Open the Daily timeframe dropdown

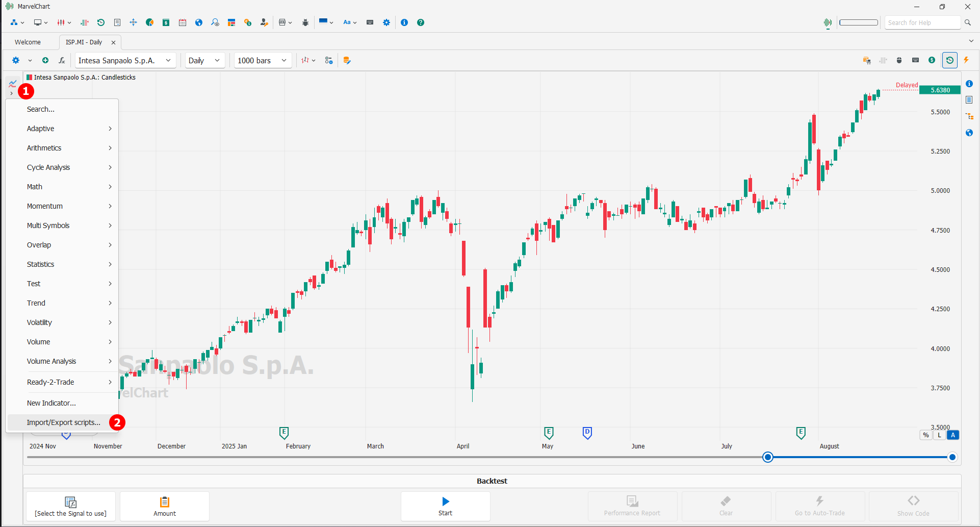click(205, 60)
